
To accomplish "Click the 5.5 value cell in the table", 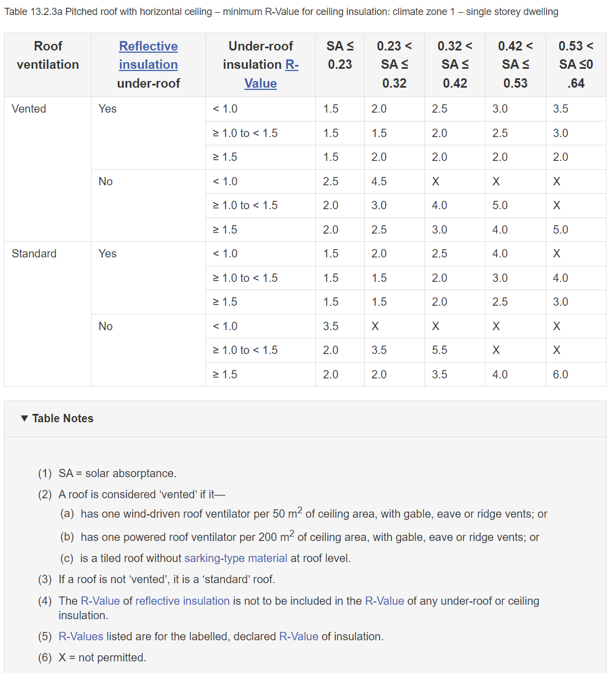I will point(440,350).
